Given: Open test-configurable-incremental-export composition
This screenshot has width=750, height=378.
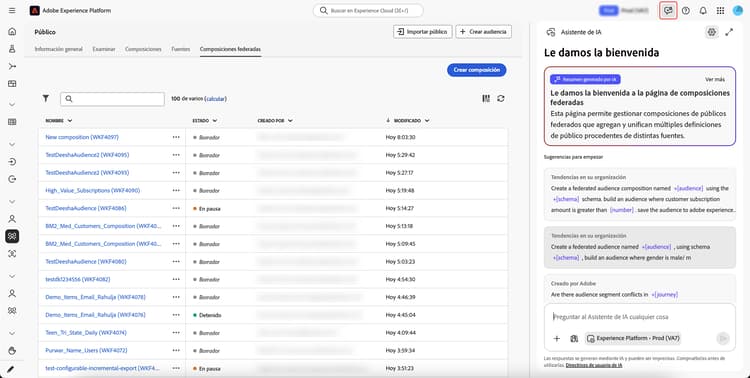Looking at the screenshot, I should click(x=102, y=368).
